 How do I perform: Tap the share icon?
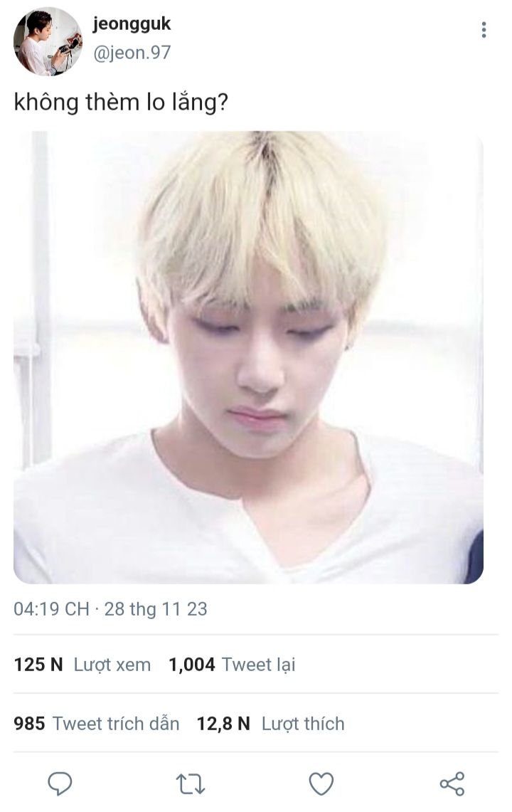click(x=452, y=784)
